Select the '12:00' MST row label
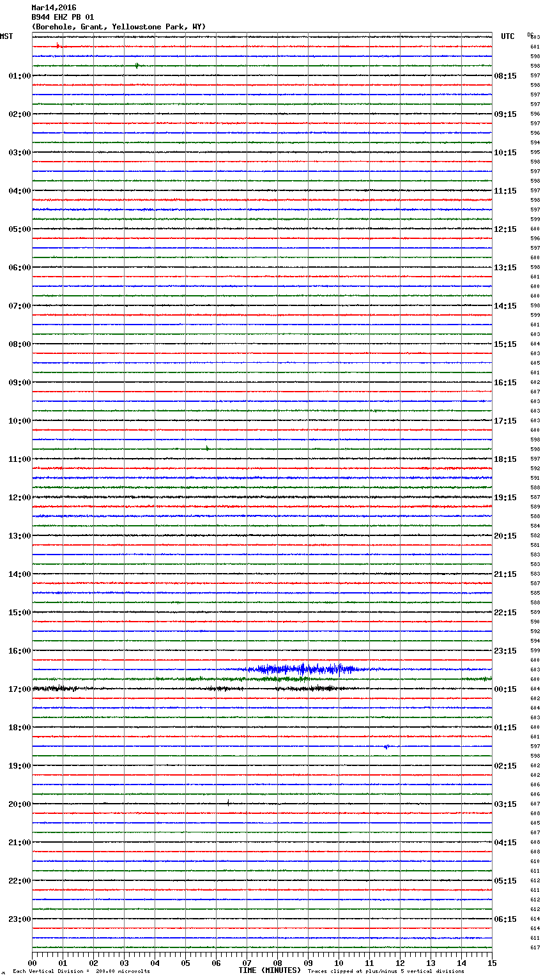This screenshot has width=543, height=980. coord(20,498)
